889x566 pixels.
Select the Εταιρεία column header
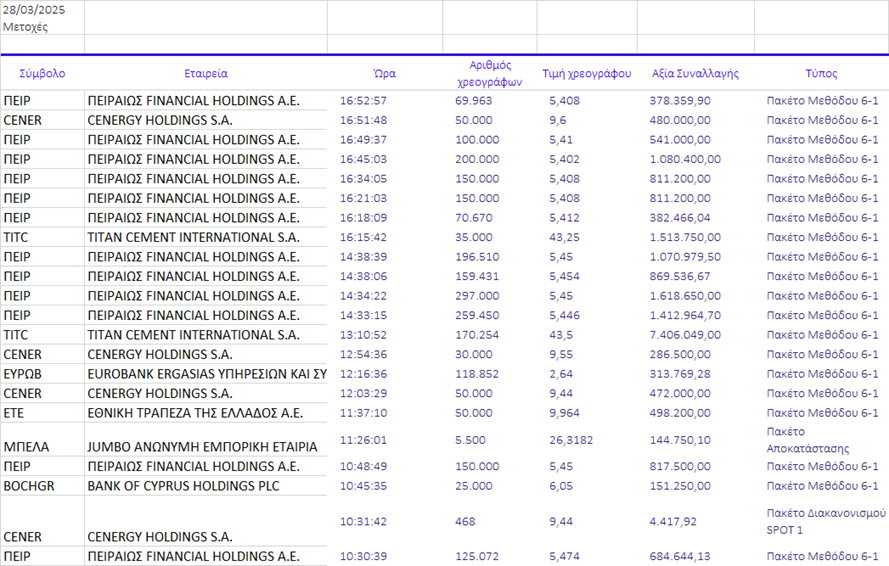pyautogui.click(x=206, y=73)
